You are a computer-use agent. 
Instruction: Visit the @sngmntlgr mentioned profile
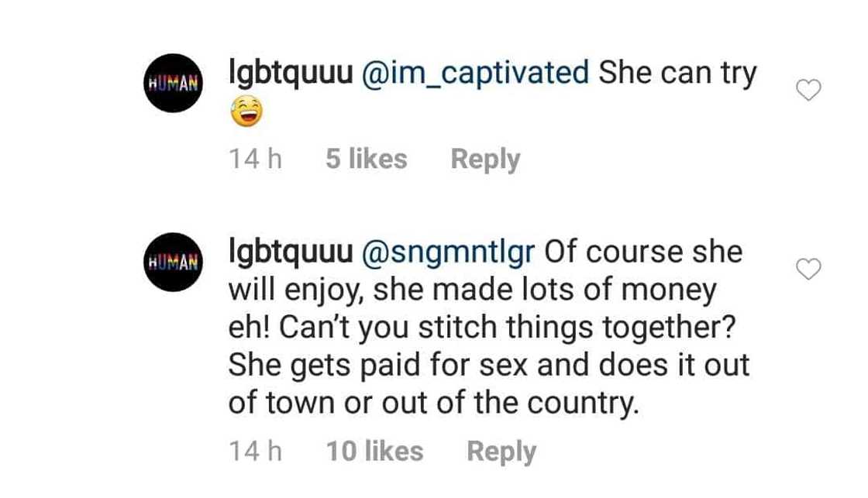[445, 252]
